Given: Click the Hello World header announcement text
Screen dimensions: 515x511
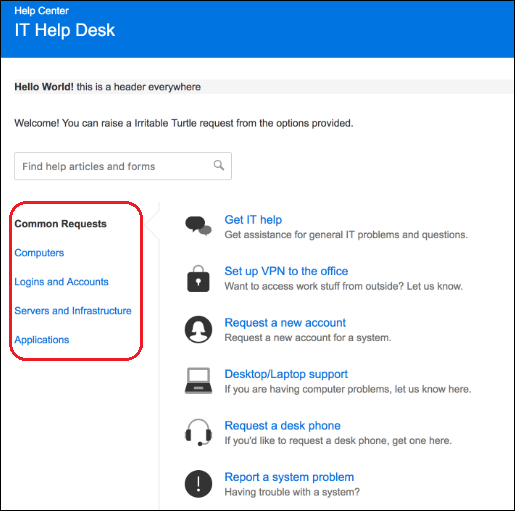Looking at the screenshot, I should (107, 87).
